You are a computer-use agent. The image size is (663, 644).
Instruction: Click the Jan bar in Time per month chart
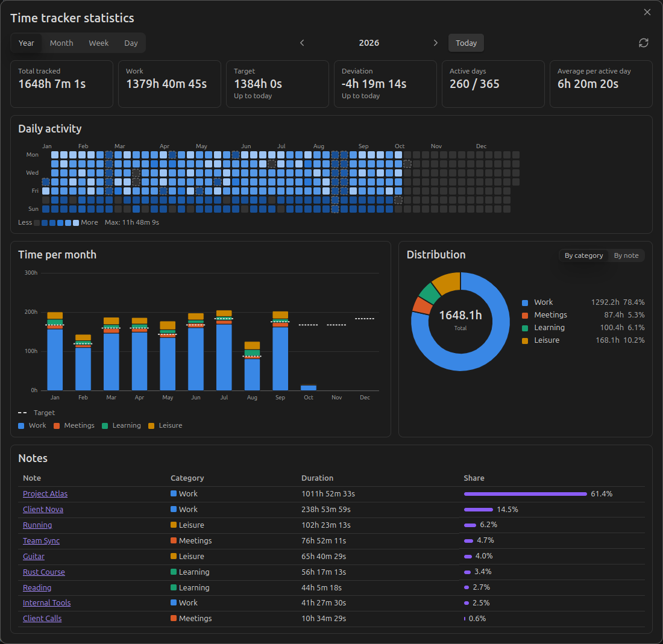coord(55,351)
